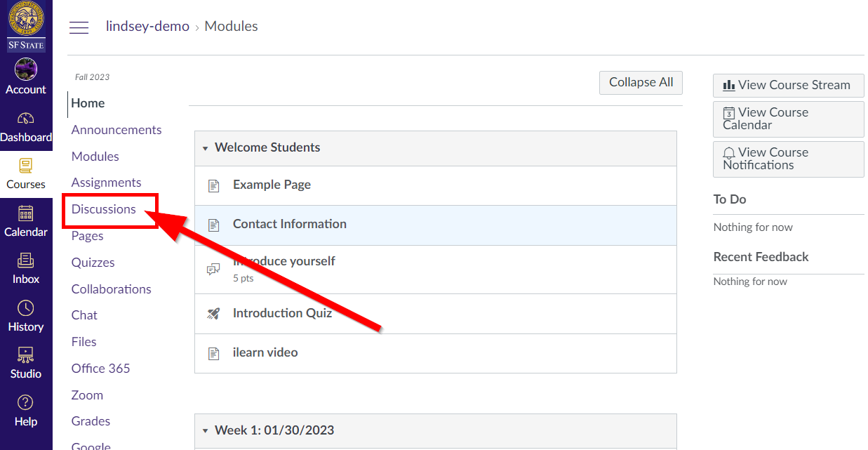This screenshot has height=450, width=868.
Task: Collapse the Welcome Students module
Action: tap(206, 148)
